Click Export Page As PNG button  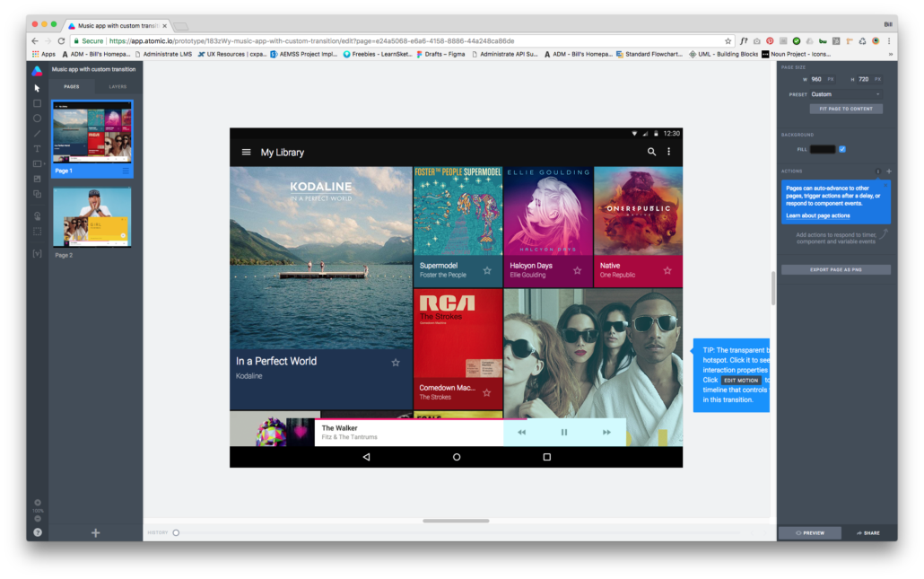coord(835,269)
